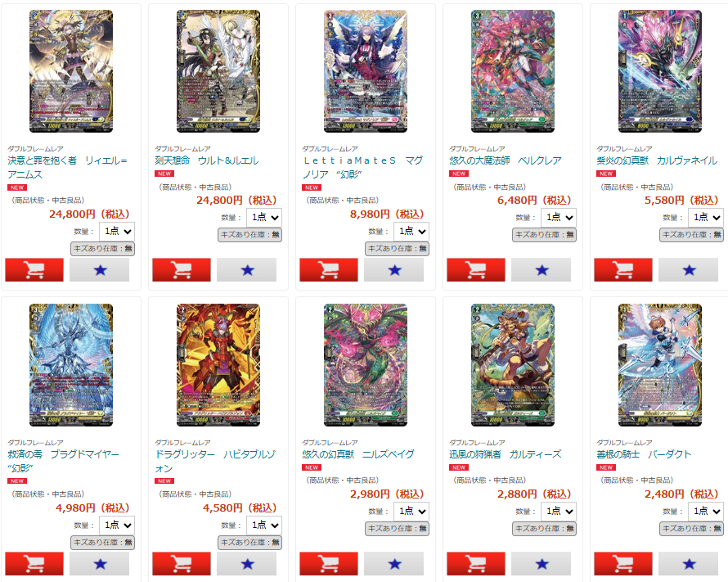The height and width of the screenshot is (582, 728).
Task: Open 刻天想命 ウルト&ルエル product link
Action: click(x=207, y=160)
